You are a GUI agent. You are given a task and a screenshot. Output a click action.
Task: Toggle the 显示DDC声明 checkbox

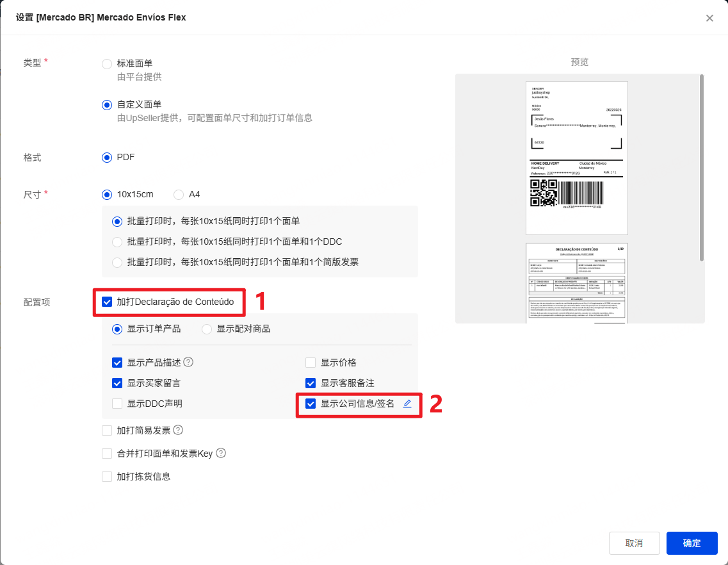point(117,404)
